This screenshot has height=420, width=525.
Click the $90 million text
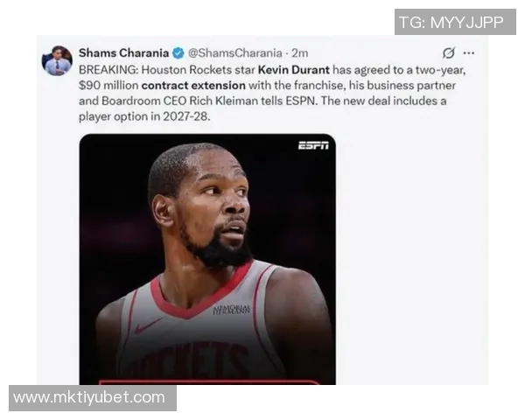point(108,86)
